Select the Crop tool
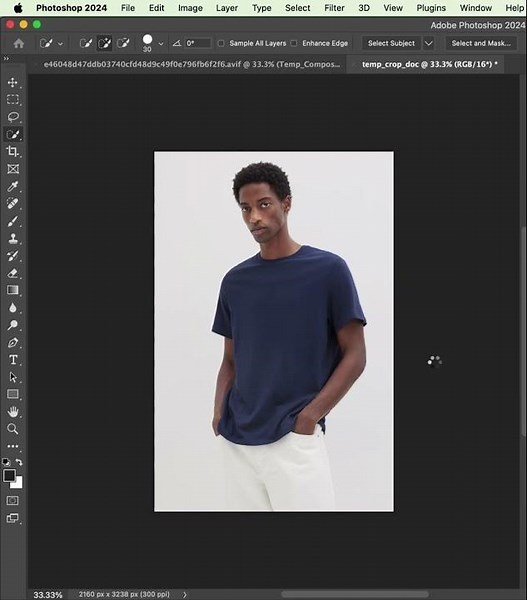This screenshot has height=600, width=527. [x=13, y=152]
